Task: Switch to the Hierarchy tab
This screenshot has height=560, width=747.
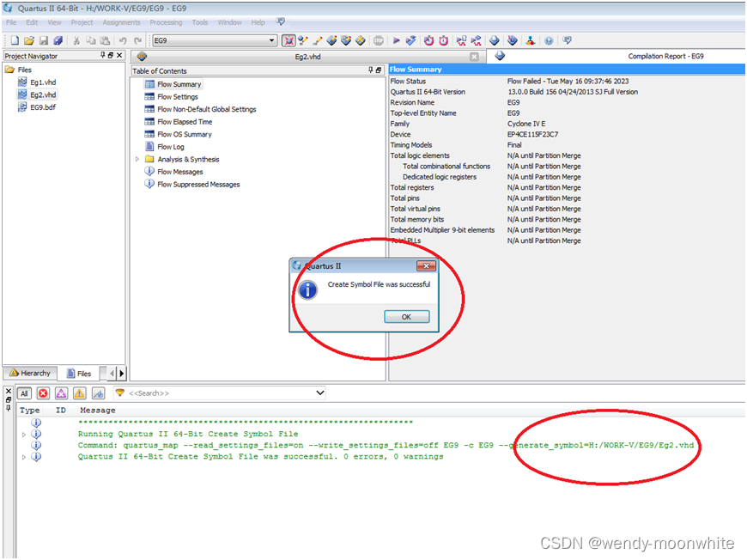Action: [x=30, y=373]
